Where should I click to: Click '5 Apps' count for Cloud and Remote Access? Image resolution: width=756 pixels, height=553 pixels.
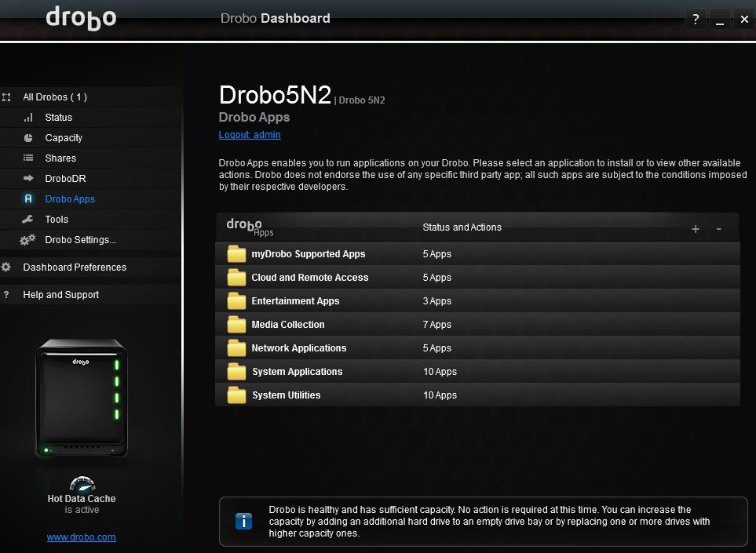(x=436, y=278)
